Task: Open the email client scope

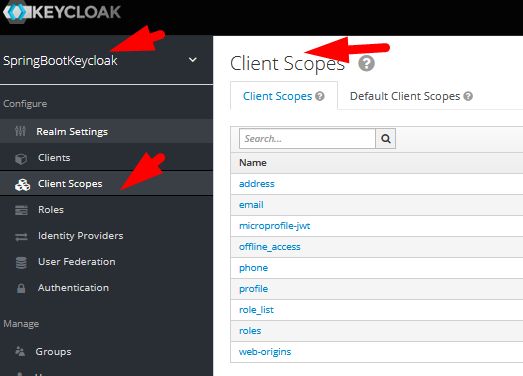Action: [251, 205]
